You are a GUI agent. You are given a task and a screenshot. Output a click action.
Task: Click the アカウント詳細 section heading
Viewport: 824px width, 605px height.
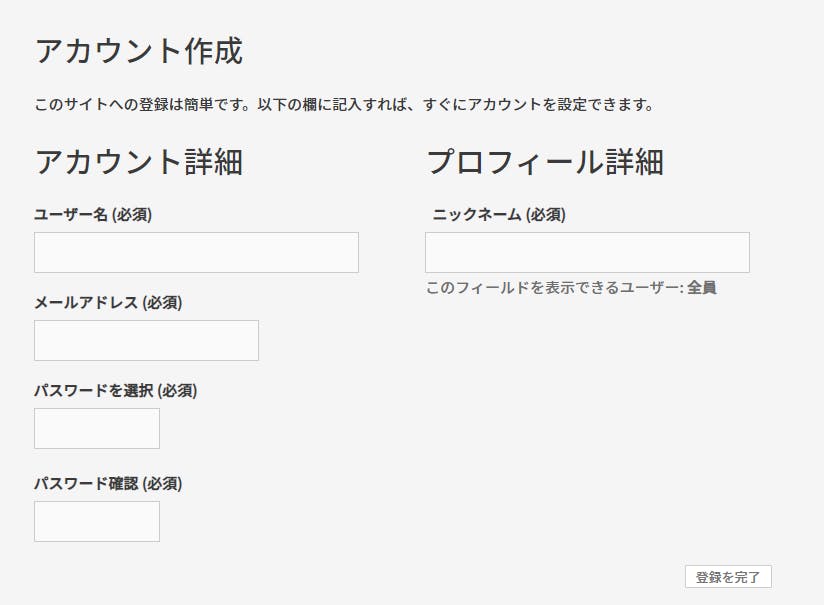coord(139,162)
